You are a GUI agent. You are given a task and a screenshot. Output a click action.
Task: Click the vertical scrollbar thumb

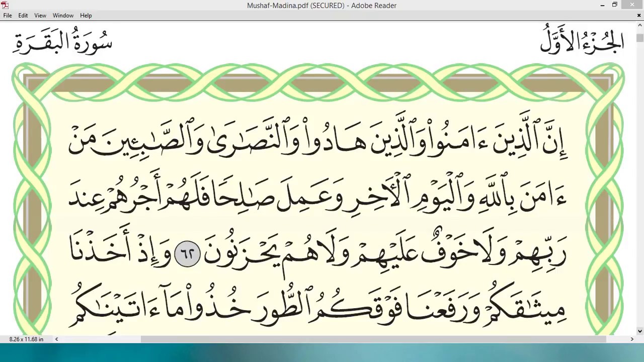(639, 38)
